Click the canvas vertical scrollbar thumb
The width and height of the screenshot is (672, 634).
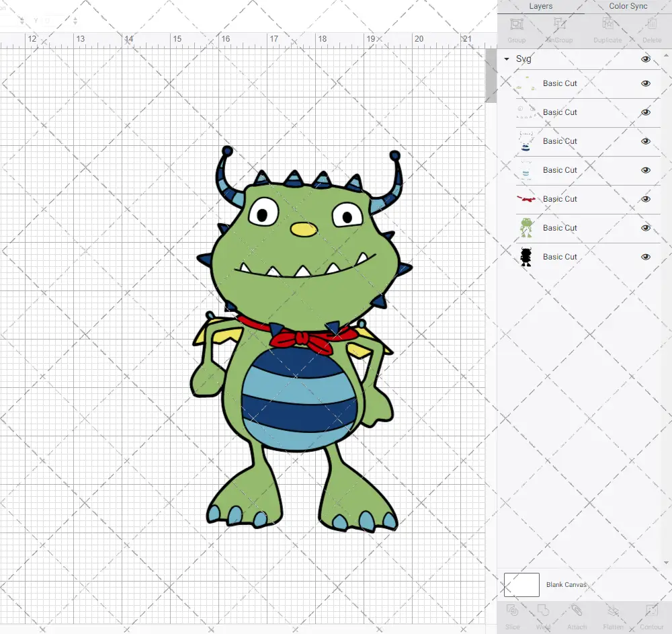click(x=491, y=75)
